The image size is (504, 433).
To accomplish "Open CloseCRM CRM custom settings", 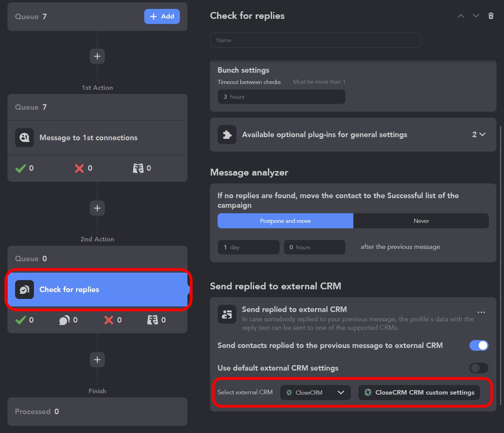I will pyautogui.click(x=419, y=393).
